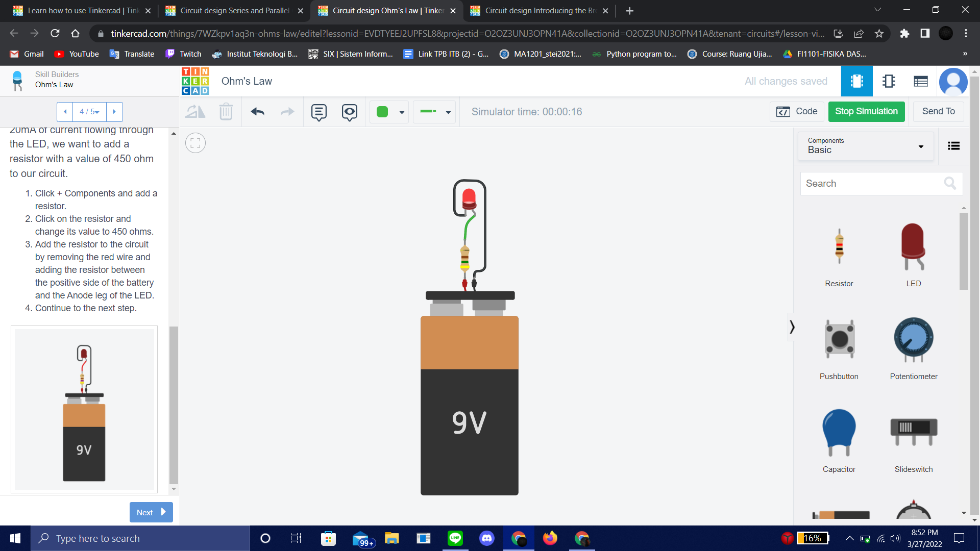Delete selection with trash icon

(226, 112)
